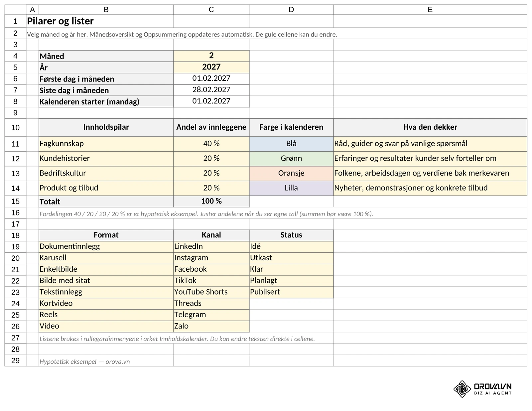
Task: Click the description 'Råd, guider og svar på vanlige spørsmål'
Action: coord(430,144)
